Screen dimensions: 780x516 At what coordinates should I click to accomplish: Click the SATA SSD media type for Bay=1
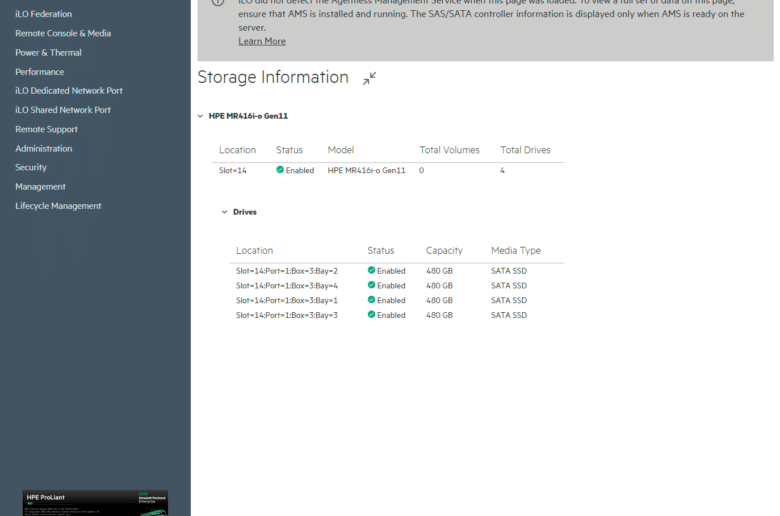click(x=509, y=301)
